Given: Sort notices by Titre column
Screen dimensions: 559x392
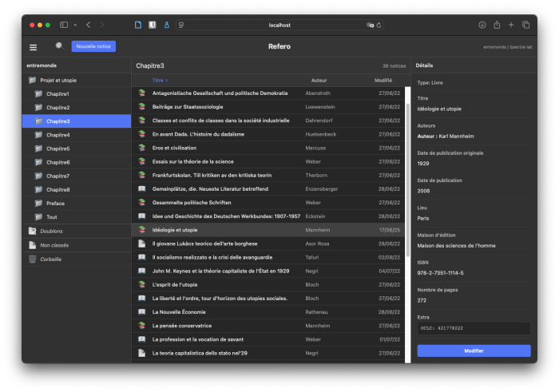Looking at the screenshot, I should pos(158,81).
